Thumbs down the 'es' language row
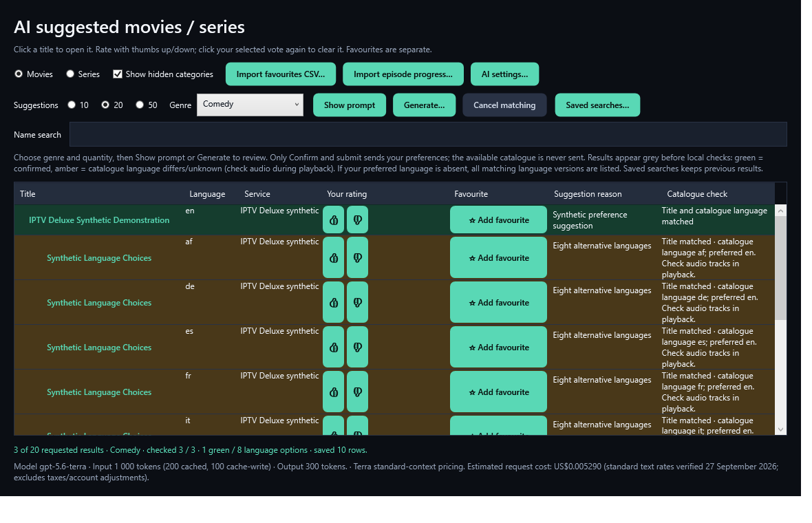Image resolution: width=812 pixels, height=523 pixels. (x=357, y=347)
